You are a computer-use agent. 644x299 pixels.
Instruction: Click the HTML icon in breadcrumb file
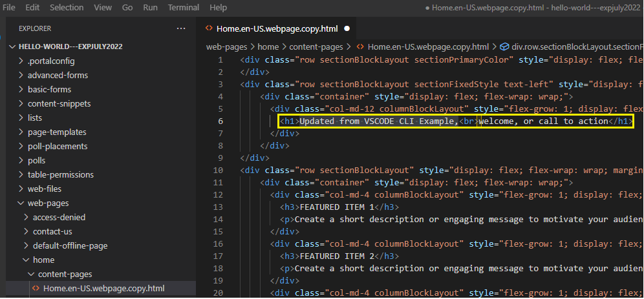[360, 47]
